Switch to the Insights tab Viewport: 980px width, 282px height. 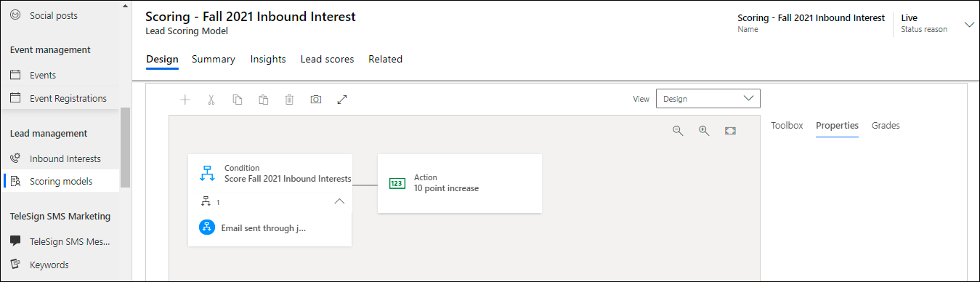click(268, 60)
